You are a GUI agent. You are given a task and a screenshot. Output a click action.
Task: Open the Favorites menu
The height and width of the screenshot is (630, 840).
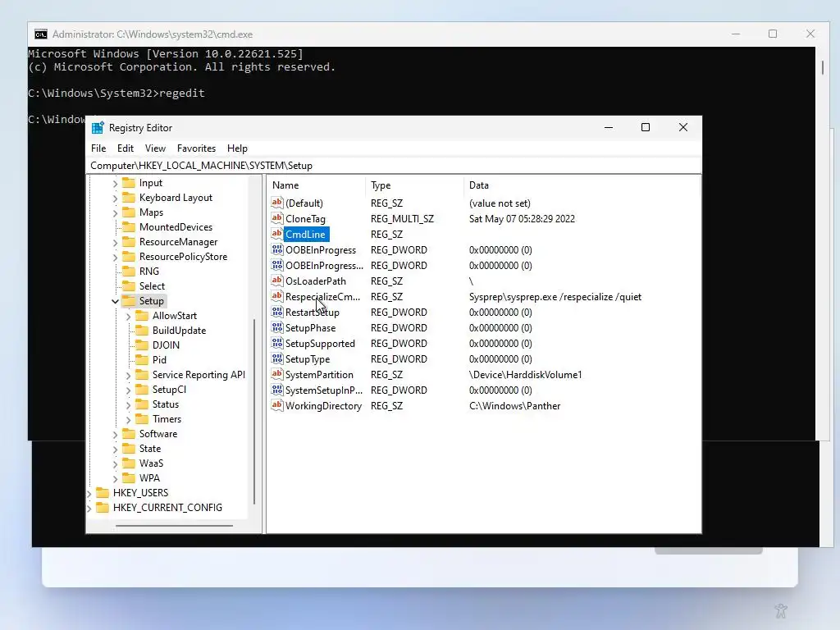point(196,148)
